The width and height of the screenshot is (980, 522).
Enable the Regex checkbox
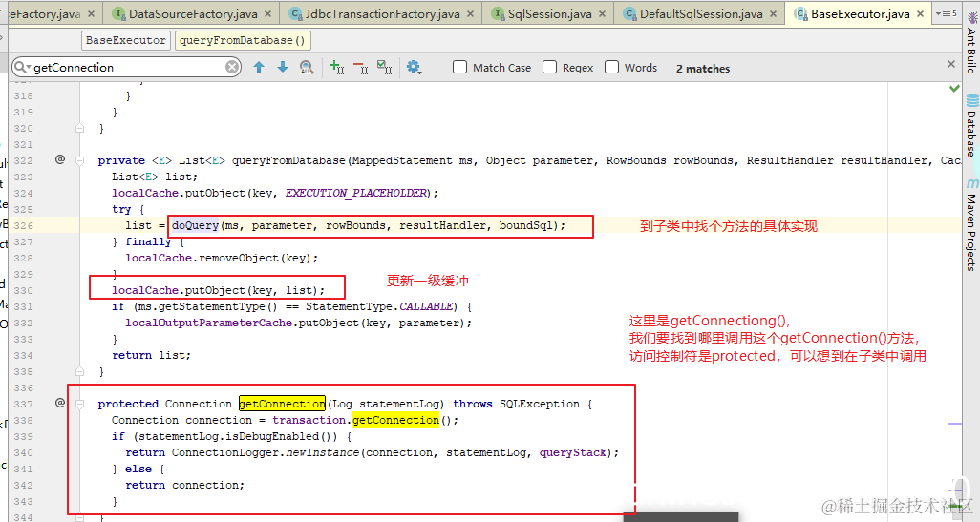(549, 67)
